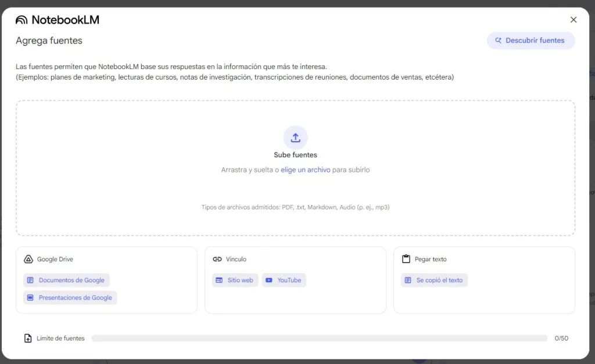Add a Sitio web source

point(235,280)
